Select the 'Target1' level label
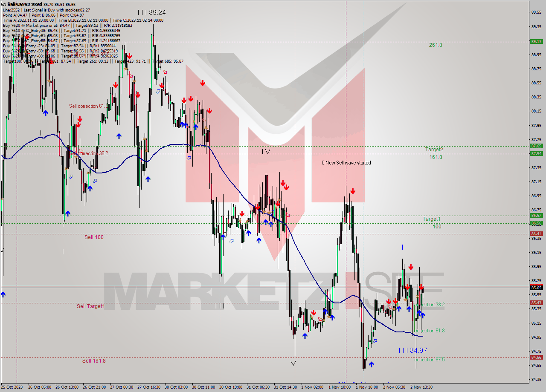The image size is (546, 392). coord(431,219)
